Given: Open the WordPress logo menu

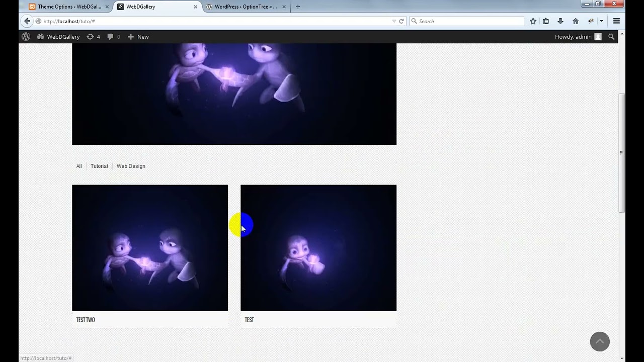Looking at the screenshot, I should (x=26, y=37).
